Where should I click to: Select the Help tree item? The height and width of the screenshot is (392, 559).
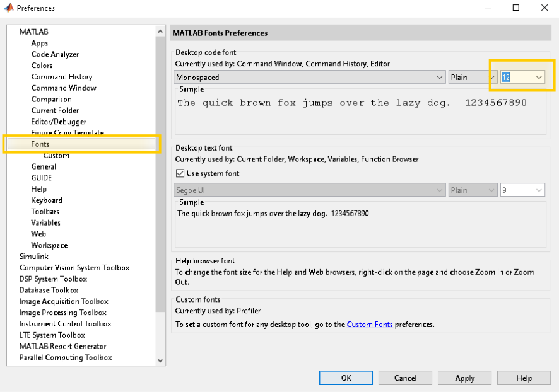point(39,189)
